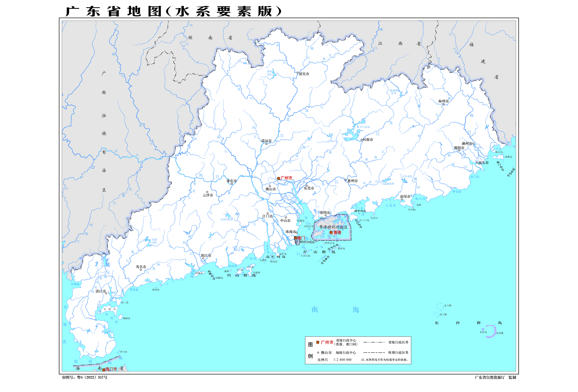Viewport: 578px width, 392px height.
Task: Click the Macau (澳门) red square marker
Action: click(296, 238)
